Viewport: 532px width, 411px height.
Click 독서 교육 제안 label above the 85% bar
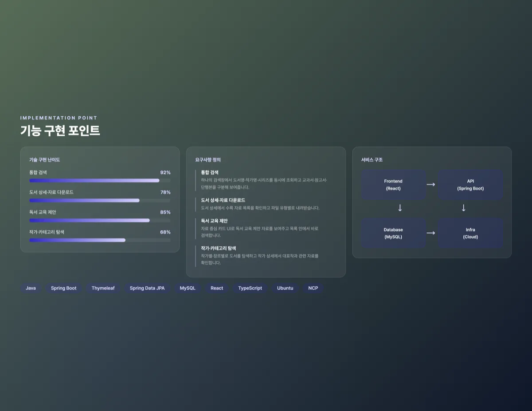tap(43, 212)
